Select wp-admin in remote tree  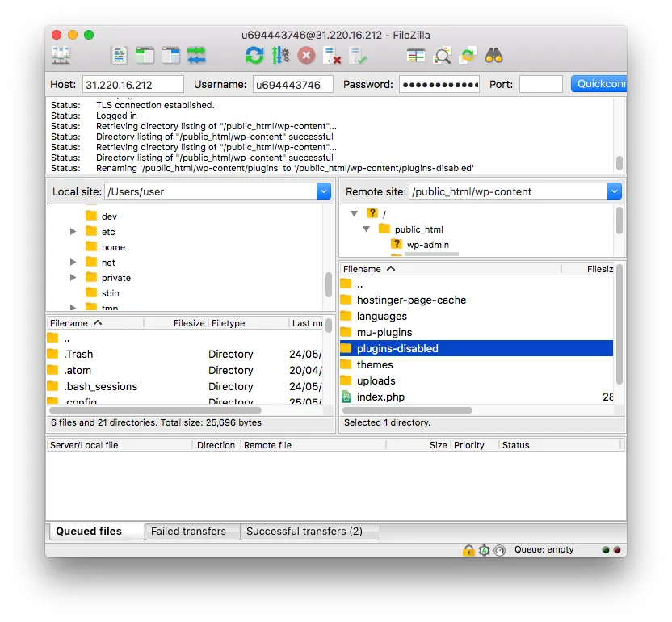[428, 245]
